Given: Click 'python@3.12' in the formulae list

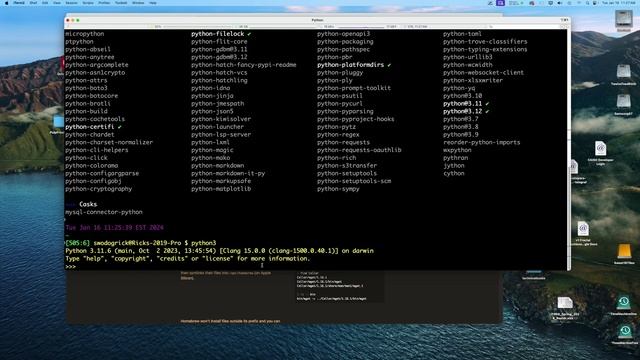Looking at the screenshot, I should [x=462, y=111].
